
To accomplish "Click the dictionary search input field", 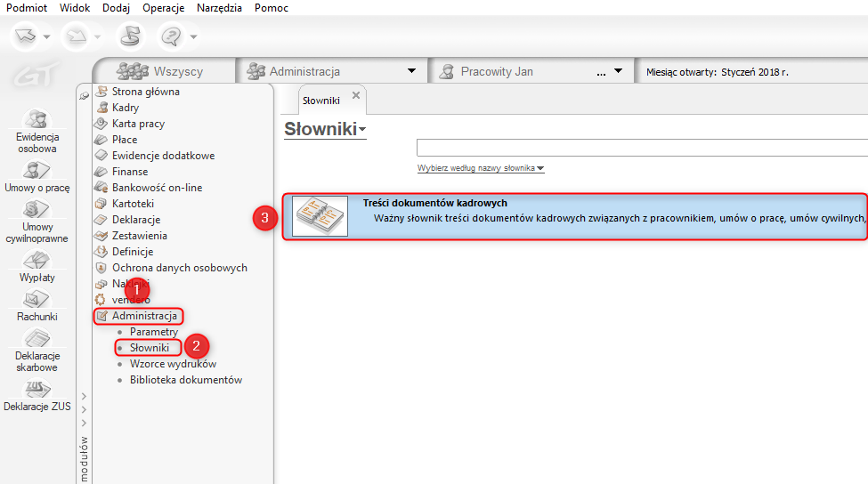I will (642, 148).
